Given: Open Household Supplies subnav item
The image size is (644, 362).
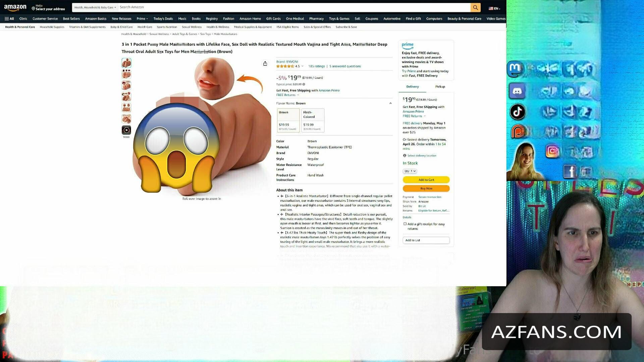Looking at the screenshot, I should 52,27.
